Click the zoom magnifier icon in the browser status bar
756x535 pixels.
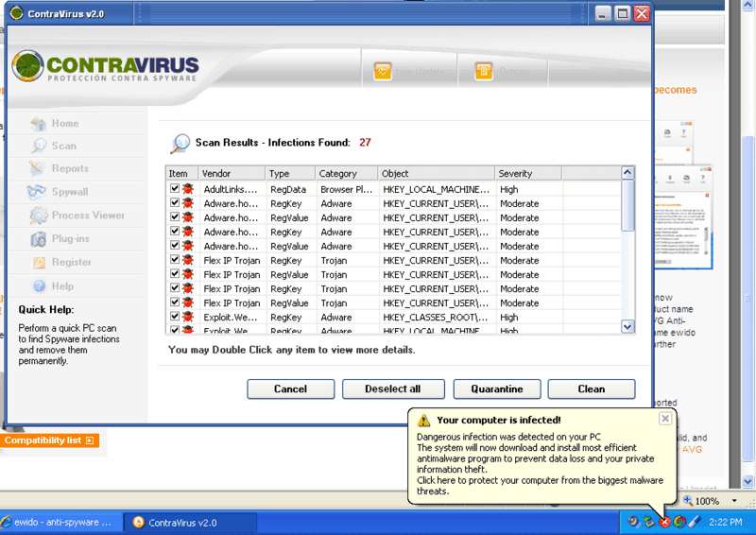coord(688,501)
